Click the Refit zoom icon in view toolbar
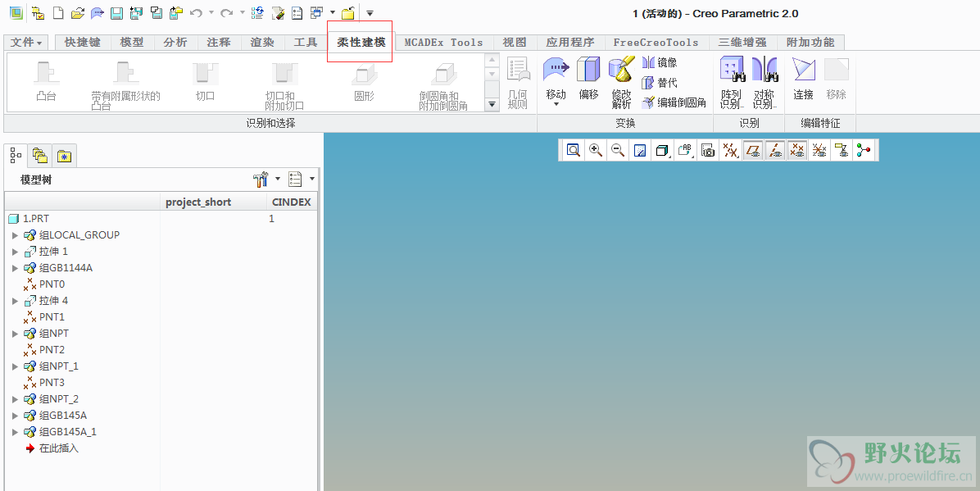Screen dimensions: 980x491 pyautogui.click(x=573, y=150)
